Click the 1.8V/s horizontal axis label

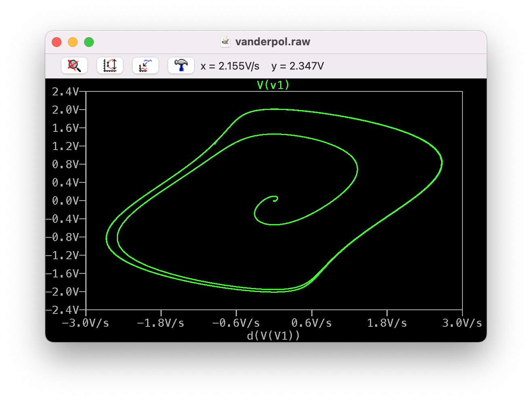tap(387, 323)
